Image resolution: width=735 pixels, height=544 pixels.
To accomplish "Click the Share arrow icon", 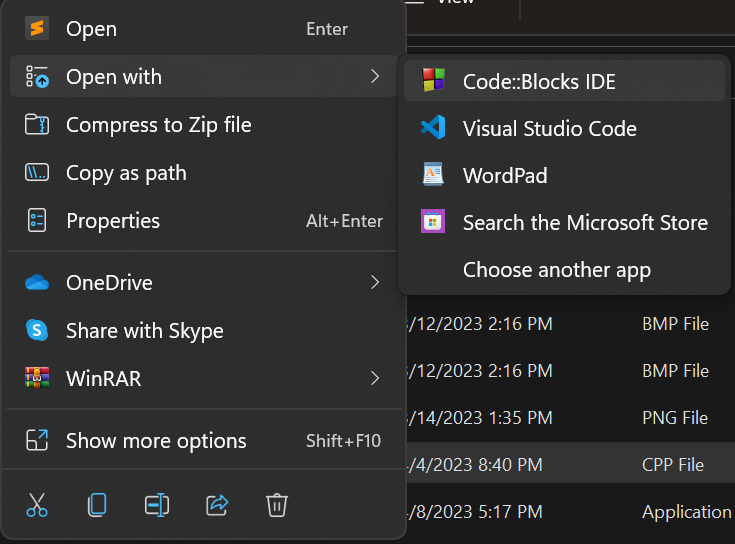I will (x=217, y=505).
